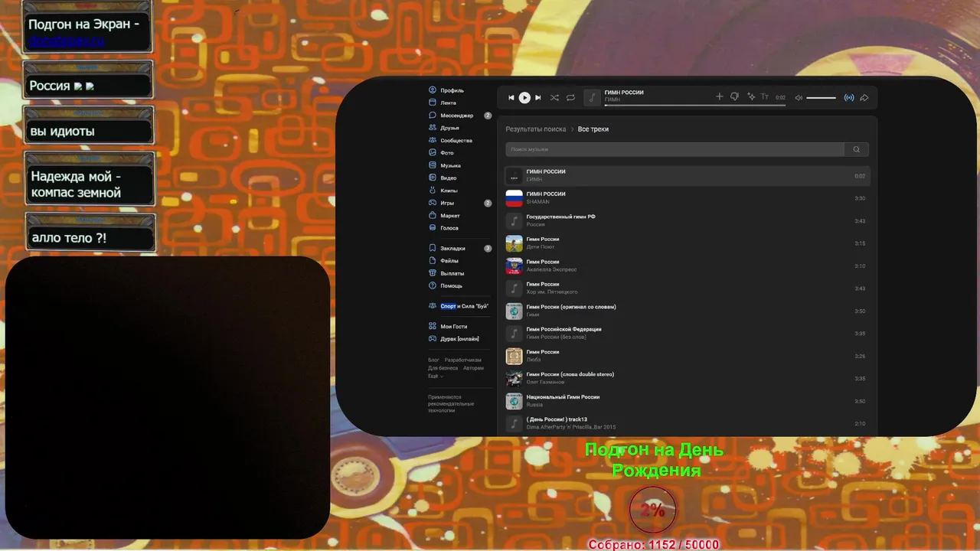Mute sound with the speaker icon
This screenshot has width=980, height=551.
(x=799, y=98)
